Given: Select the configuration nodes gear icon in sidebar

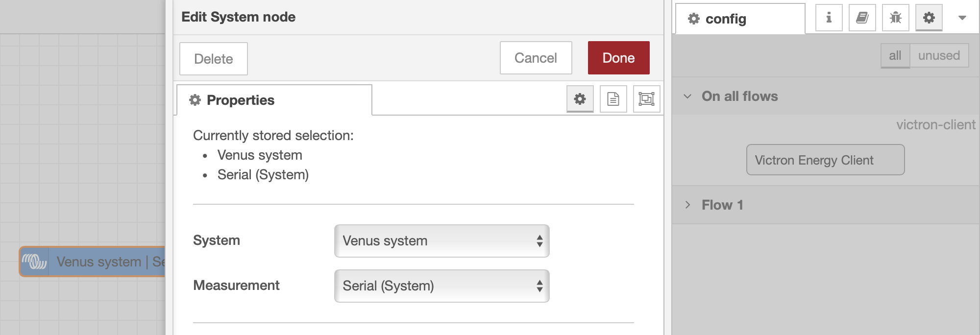Looking at the screenshot, I should 929,18.
